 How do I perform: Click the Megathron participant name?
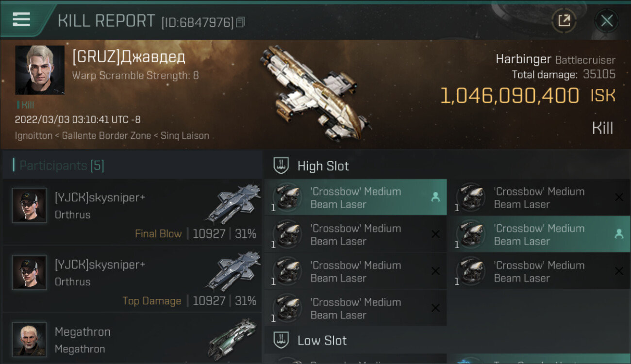pos(83,332)
